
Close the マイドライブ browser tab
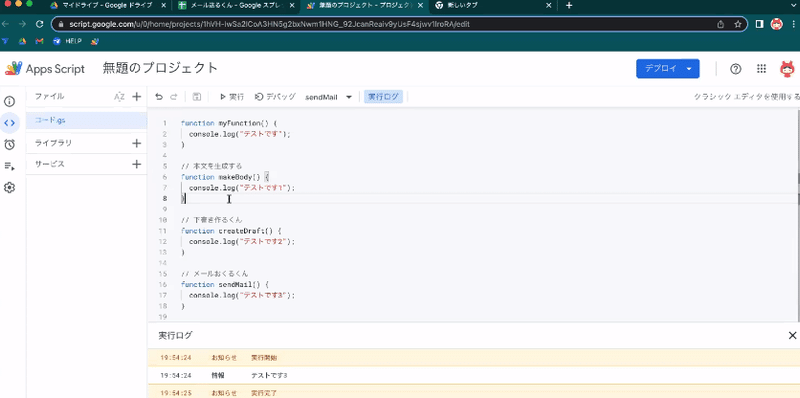162,6
